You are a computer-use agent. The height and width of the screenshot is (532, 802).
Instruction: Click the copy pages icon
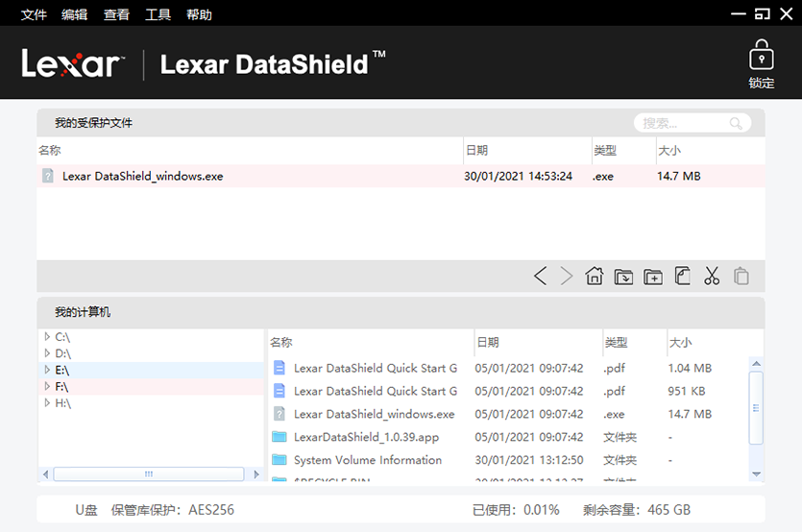pos(682,276)
